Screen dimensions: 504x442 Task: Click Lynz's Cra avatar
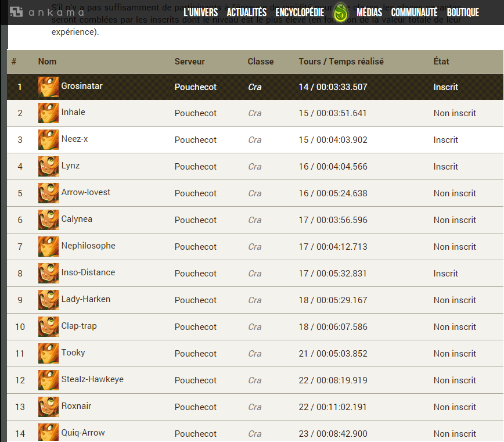(49, 166)
